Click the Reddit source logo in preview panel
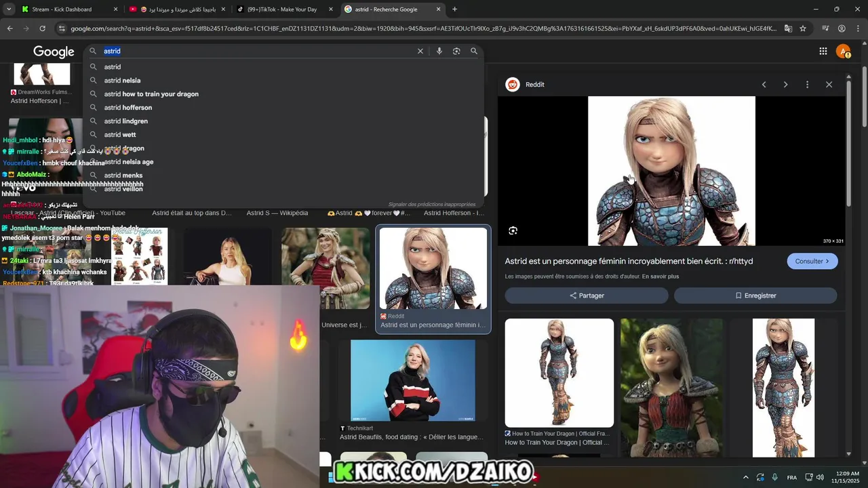The image size is (868, 488). (513, 85)
